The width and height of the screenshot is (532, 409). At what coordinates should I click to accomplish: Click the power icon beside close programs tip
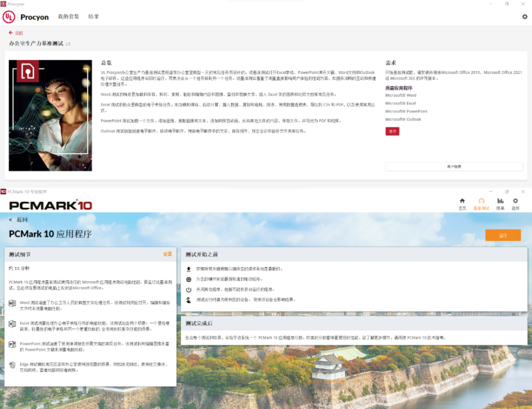[x=189, y=290]
